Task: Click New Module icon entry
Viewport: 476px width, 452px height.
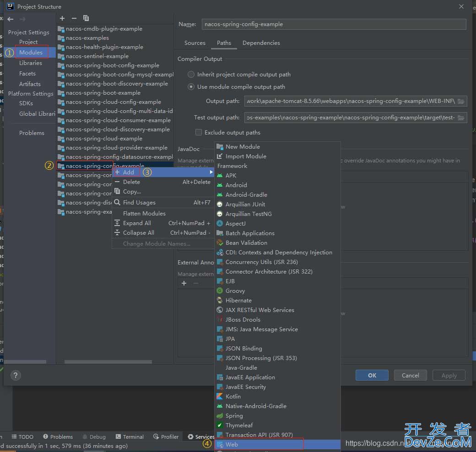Action: pyautogui.click(x=277, y=146)
